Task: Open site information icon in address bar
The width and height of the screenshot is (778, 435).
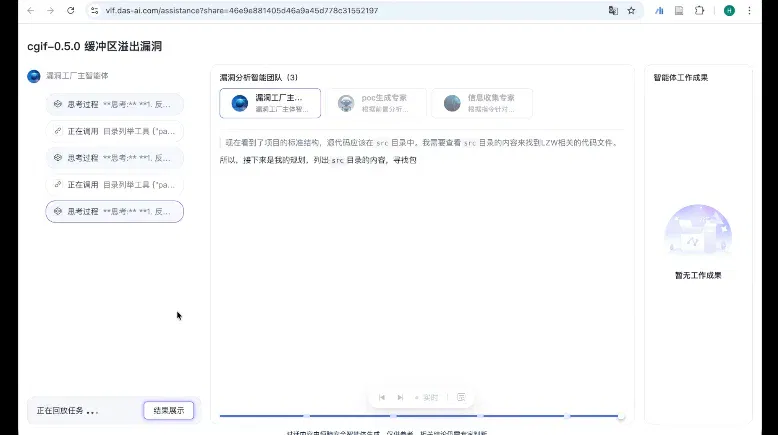Action: coord(94,10)
